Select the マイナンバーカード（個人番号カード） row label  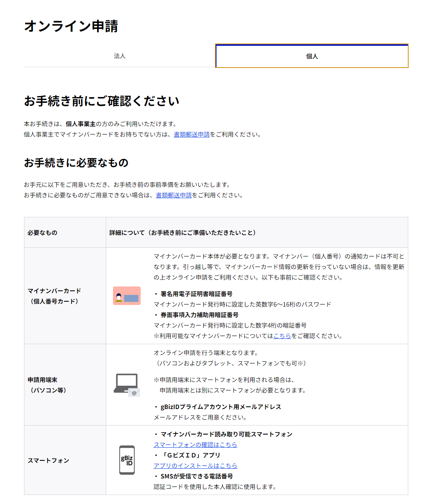coord(54,296)
